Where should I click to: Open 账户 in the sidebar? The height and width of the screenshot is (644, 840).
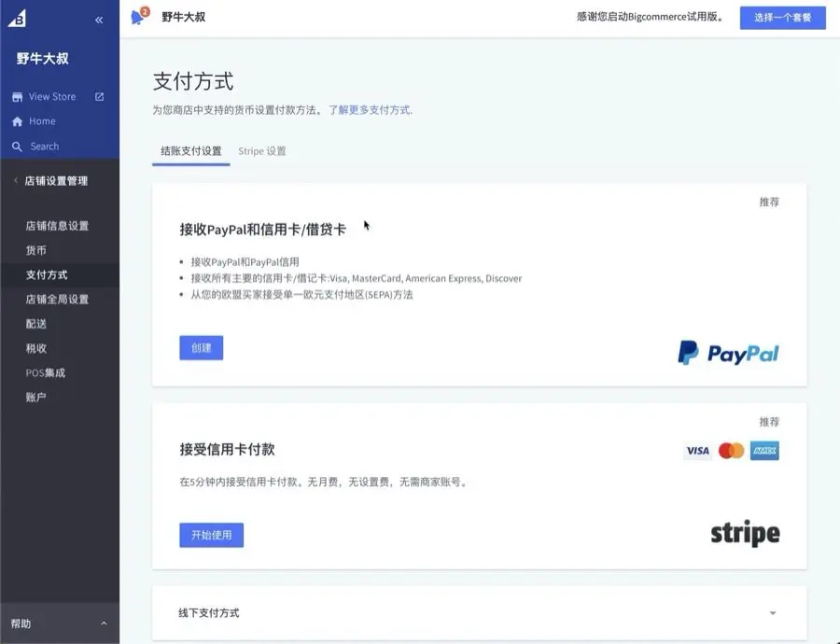tap(35, 398)
